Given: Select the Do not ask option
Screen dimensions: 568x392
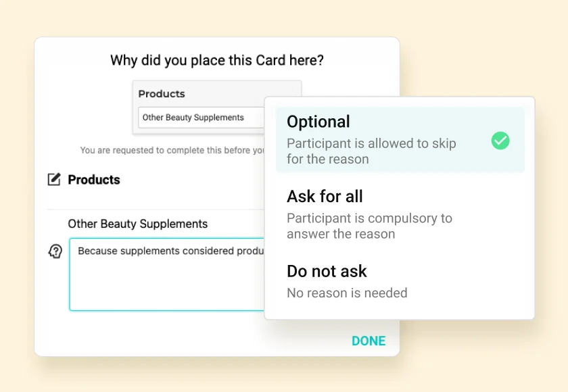Looking at the screenshot, I should pos(327,271).
